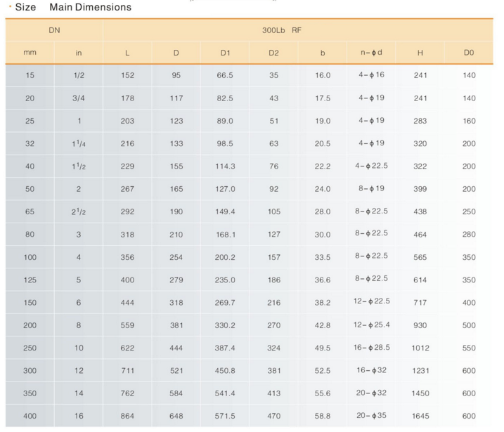Click the '12-φ25.4' bolt hole cell

371,325
